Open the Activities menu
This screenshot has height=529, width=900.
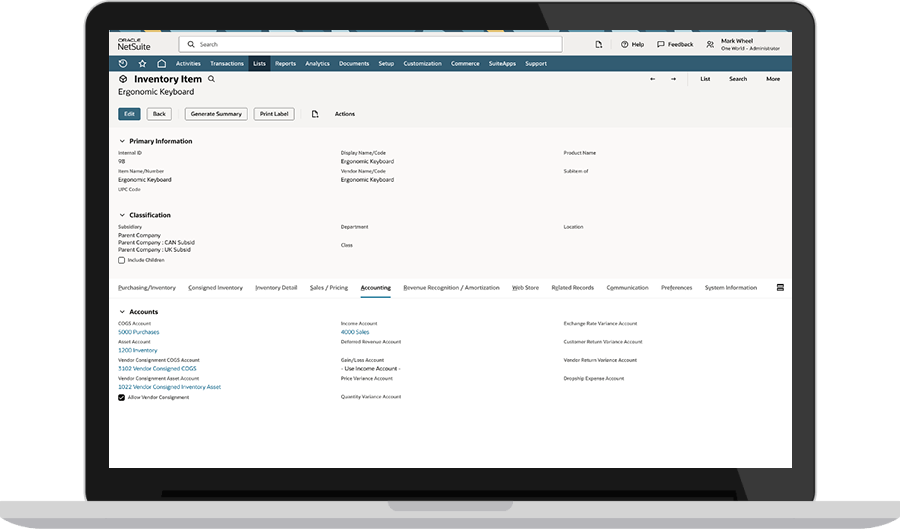tap(188, 64)
